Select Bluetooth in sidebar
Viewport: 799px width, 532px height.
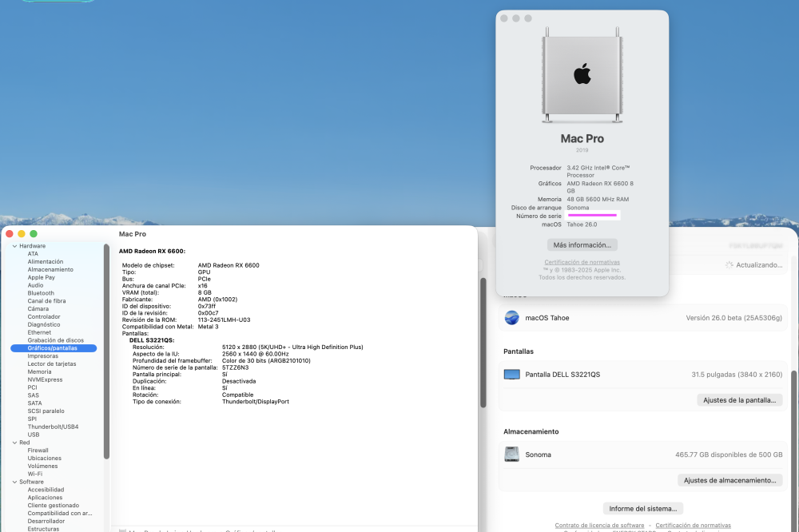coord(41,293)
